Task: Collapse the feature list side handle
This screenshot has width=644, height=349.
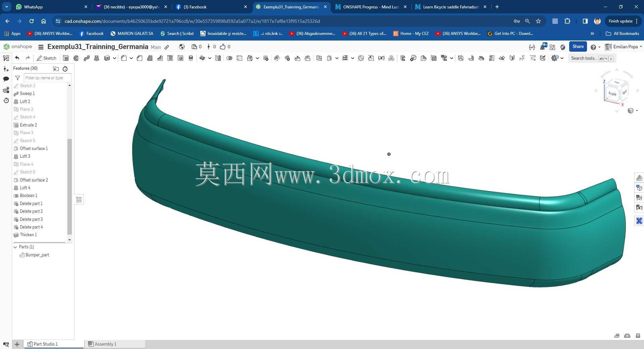Action: (79, 200)
